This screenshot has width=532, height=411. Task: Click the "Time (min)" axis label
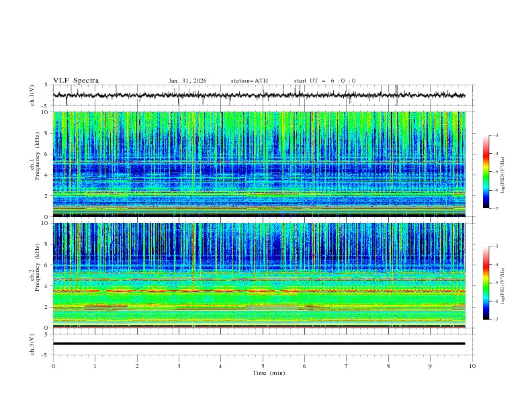pos(269,373)
